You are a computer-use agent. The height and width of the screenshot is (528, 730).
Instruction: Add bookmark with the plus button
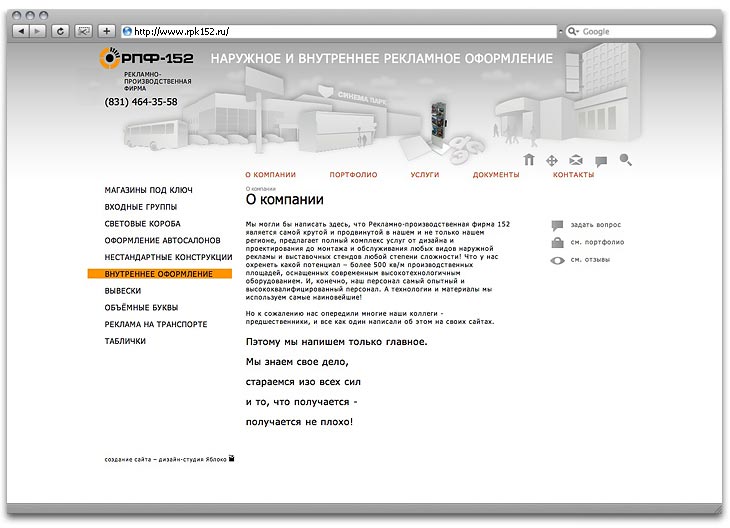[x=107, y=31]
